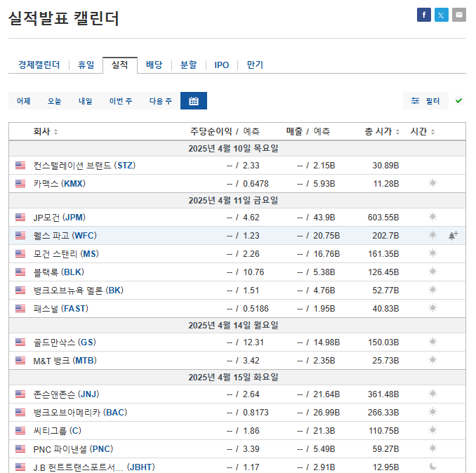476x473 pixels.
Task: Click sun time icon in 뱅크오브아메리카 row
Action: 433,412
